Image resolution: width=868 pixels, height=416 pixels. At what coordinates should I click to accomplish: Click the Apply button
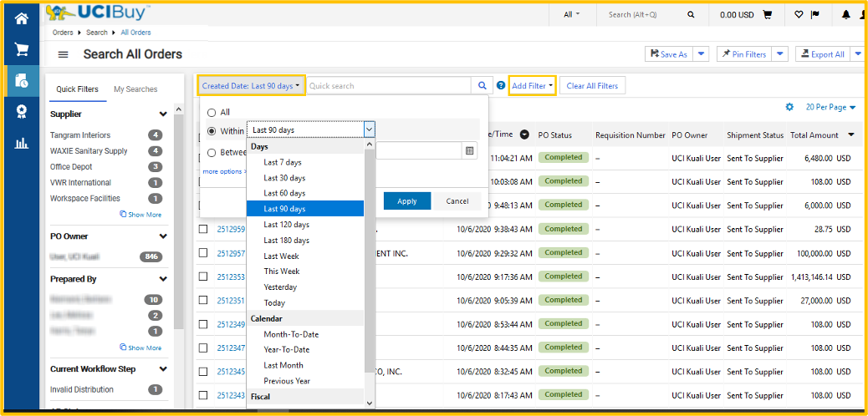click(x=407, y=200)
